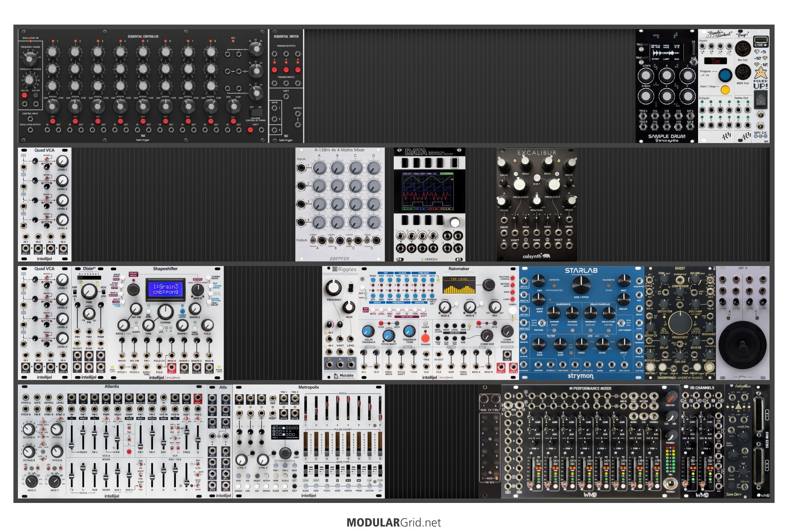Viewport: 788px width, 532px height.
Task: Click the LEVEL 1 knob on the second-row Quad VCA
Action: [63, 161]
